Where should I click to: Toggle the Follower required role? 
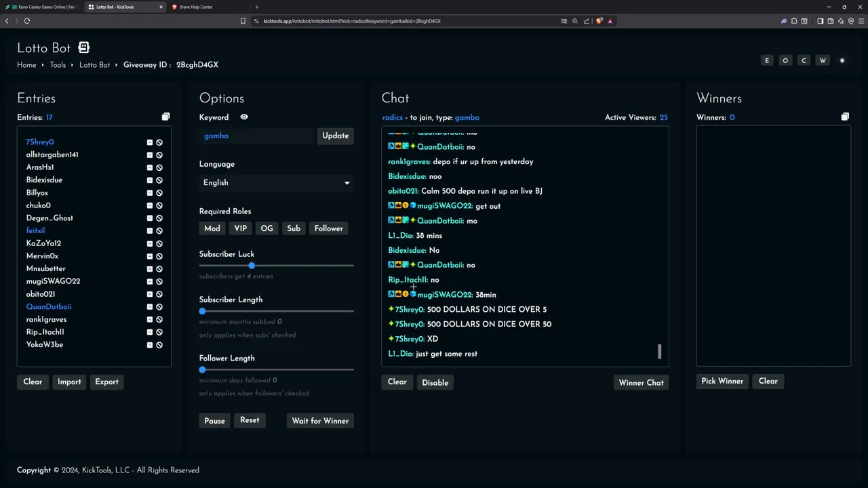tap(329, 228)
